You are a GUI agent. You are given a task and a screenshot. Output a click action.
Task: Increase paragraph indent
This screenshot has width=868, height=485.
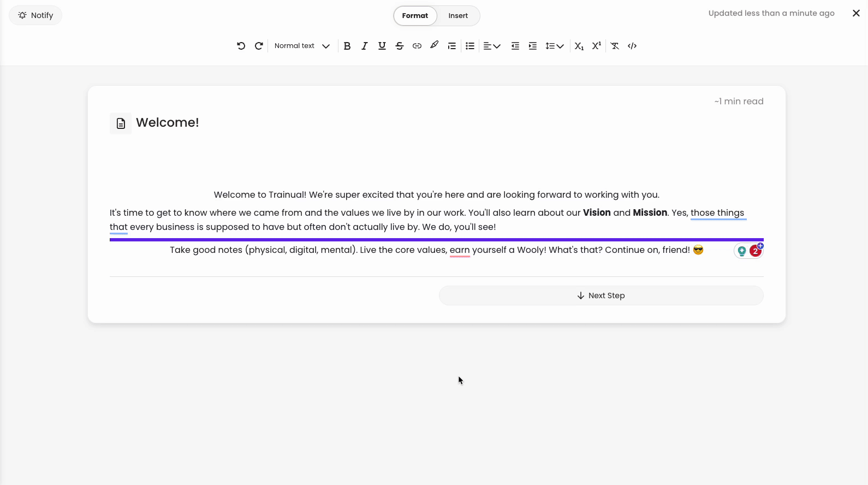tap(533, 46)
